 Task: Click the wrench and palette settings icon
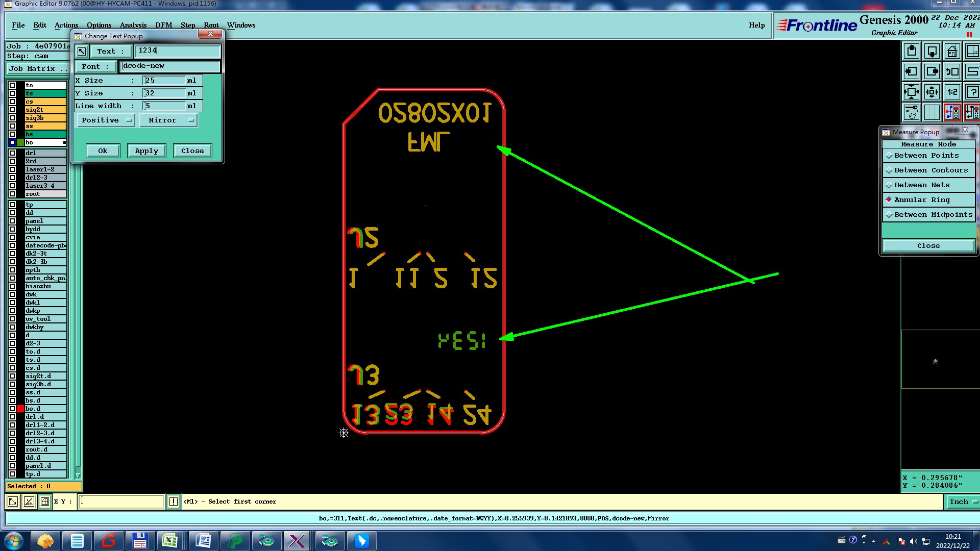click(912, 112)
